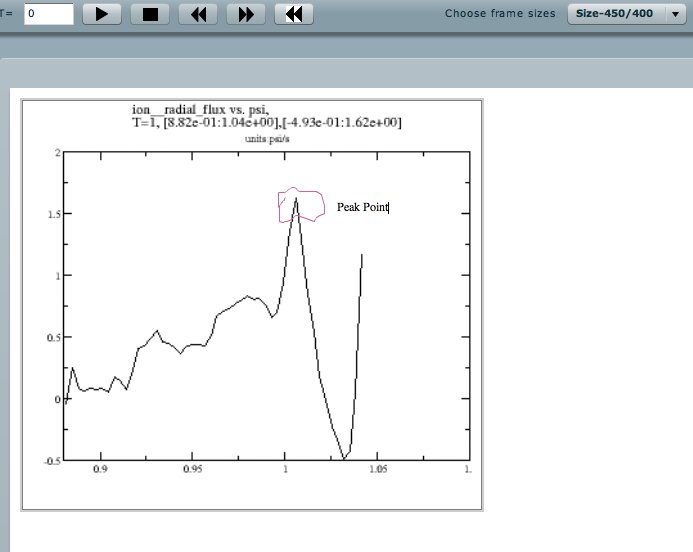The image size is (693, 552).
Task: Click the 0.95 x-axis tick label
Action: click(193, 469)
